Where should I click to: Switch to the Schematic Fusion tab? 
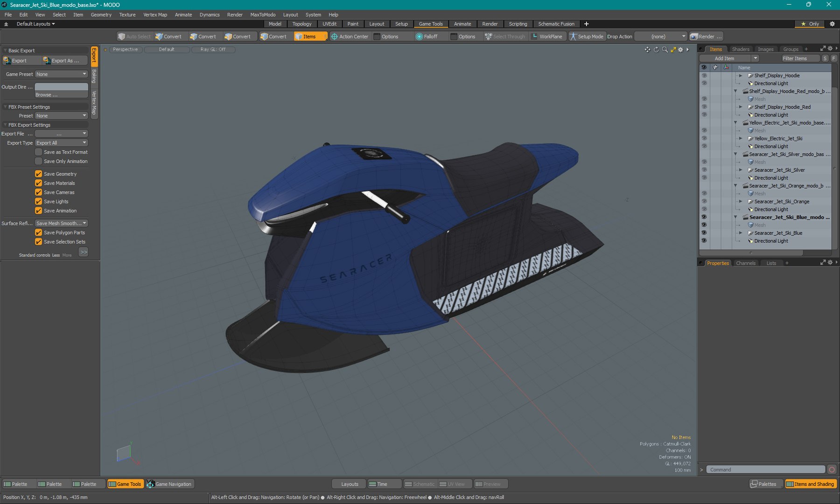click(556, 24)
